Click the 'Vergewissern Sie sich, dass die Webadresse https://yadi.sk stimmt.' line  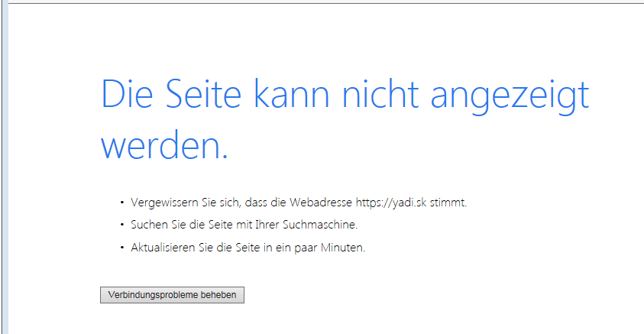click(299, 203)
